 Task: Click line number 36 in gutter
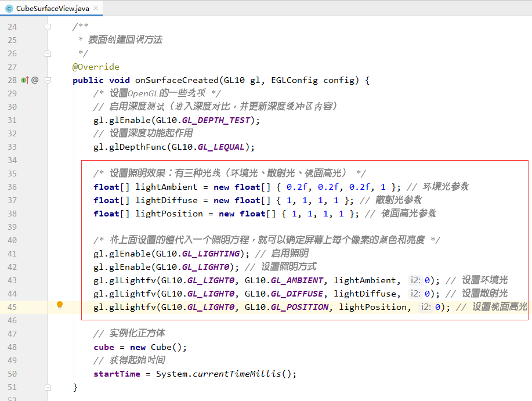(x=12, y=187)
